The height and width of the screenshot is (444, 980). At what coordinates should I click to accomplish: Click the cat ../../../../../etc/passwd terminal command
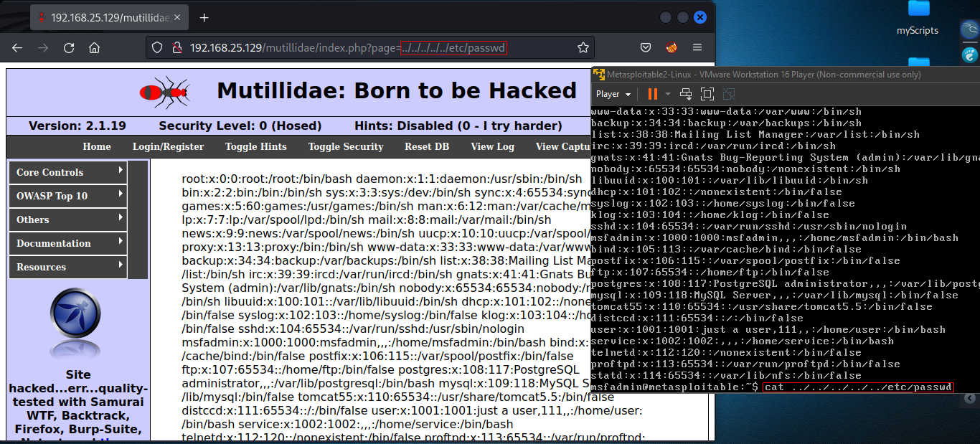pos(858,387)
